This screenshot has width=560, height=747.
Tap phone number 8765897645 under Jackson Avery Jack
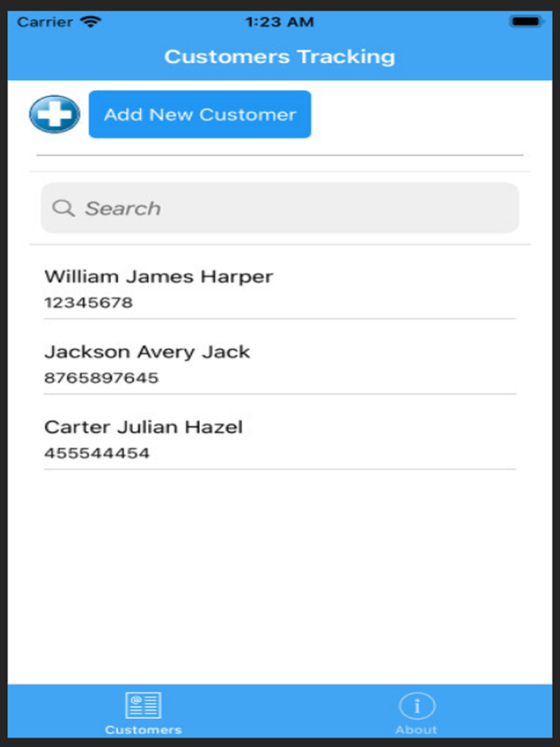point(102,377)
